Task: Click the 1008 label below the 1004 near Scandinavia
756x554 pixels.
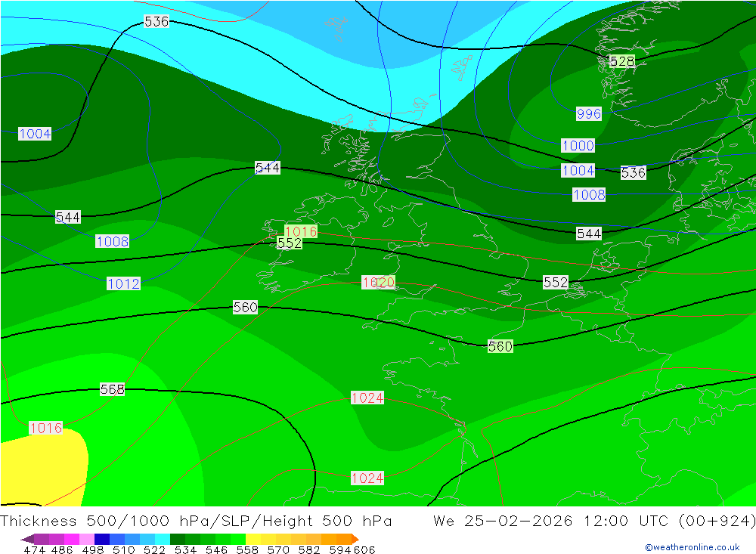Action: tap(589, 195)
